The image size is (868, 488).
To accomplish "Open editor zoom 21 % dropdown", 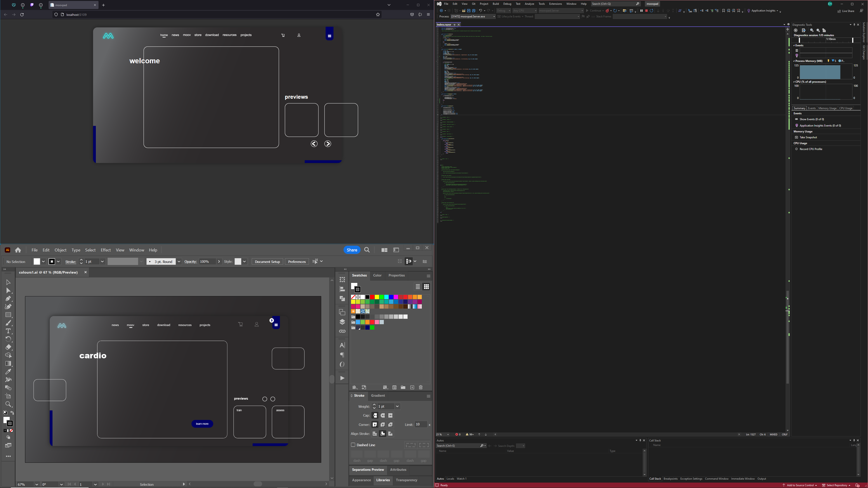I will [x=448, y=434].
